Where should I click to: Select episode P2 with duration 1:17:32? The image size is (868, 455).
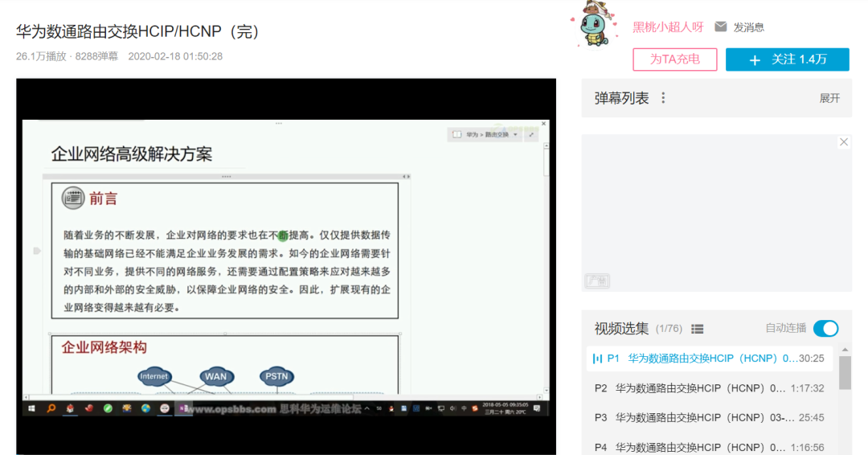709,388
